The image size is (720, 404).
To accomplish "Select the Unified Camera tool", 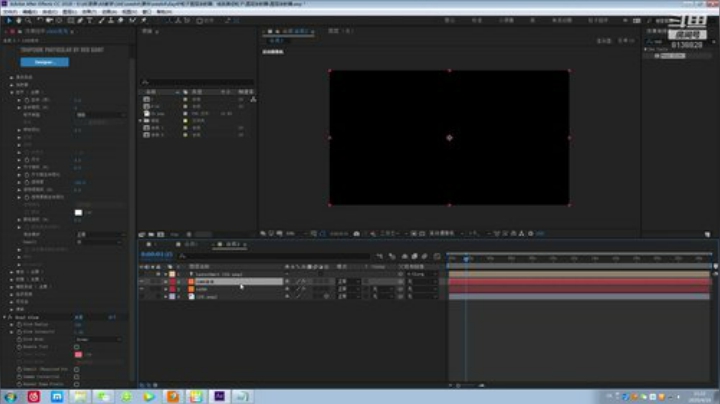I will [49, 21].
